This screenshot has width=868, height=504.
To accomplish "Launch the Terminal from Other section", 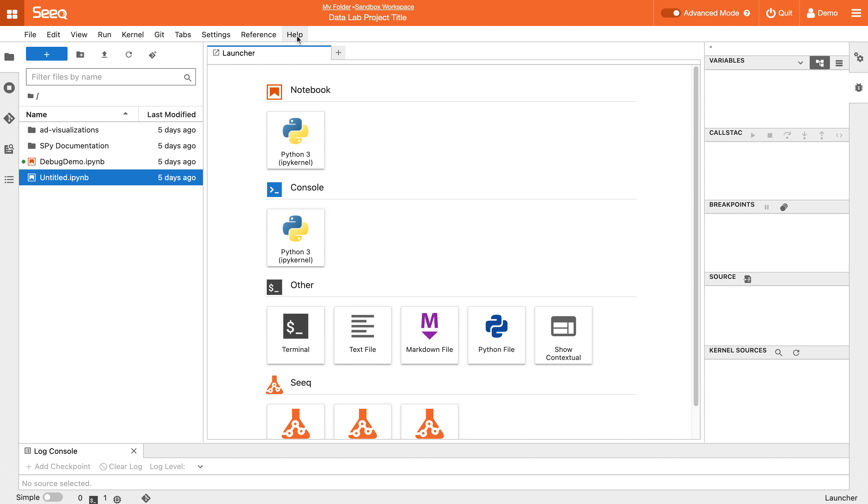I will click(295, 335).
